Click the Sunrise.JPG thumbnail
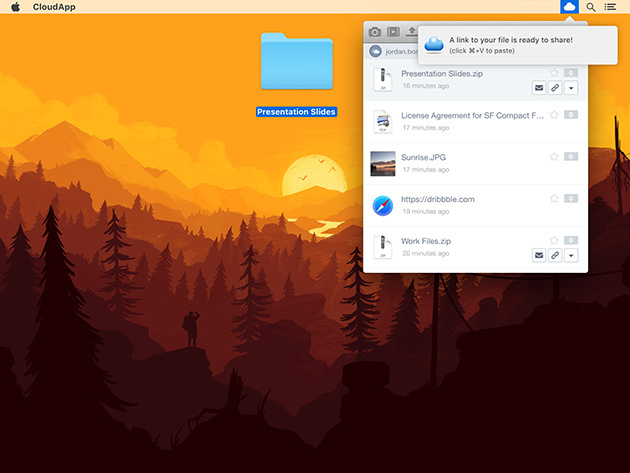 [382, 164]
